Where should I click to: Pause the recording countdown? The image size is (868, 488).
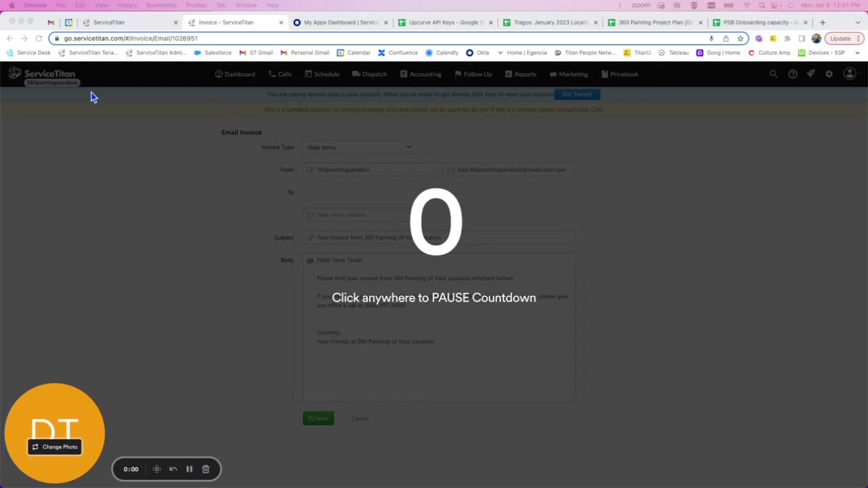tap(189, 469)
